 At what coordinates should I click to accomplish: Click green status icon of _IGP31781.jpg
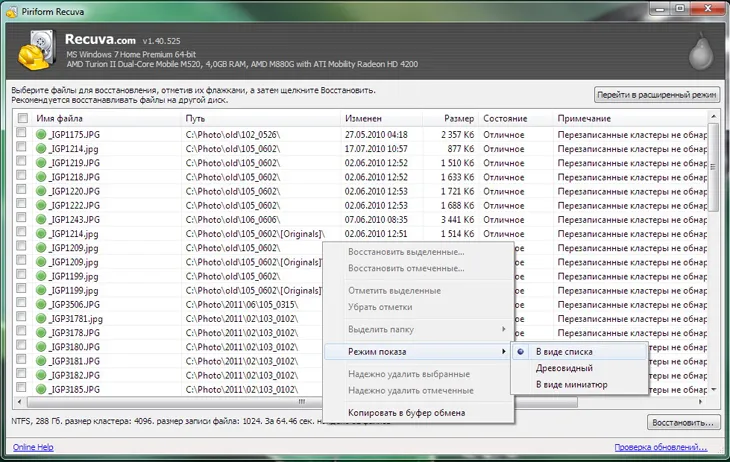click(x=41, y=319)
